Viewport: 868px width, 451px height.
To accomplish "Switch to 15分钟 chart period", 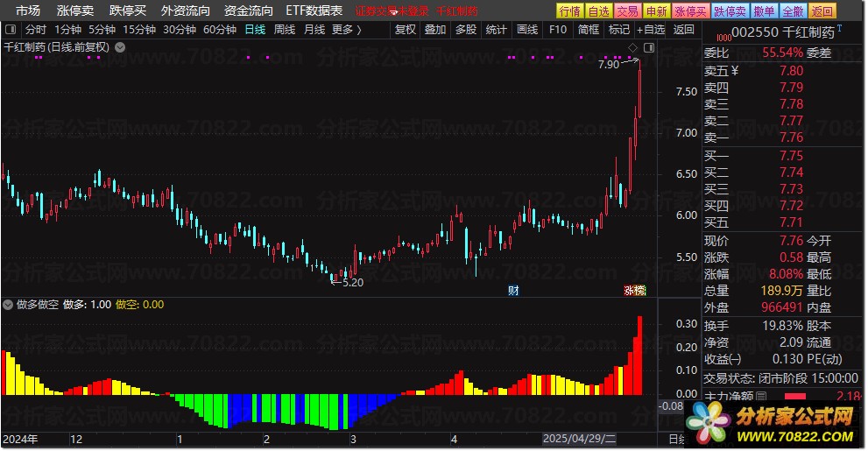I will click(139, 29).
